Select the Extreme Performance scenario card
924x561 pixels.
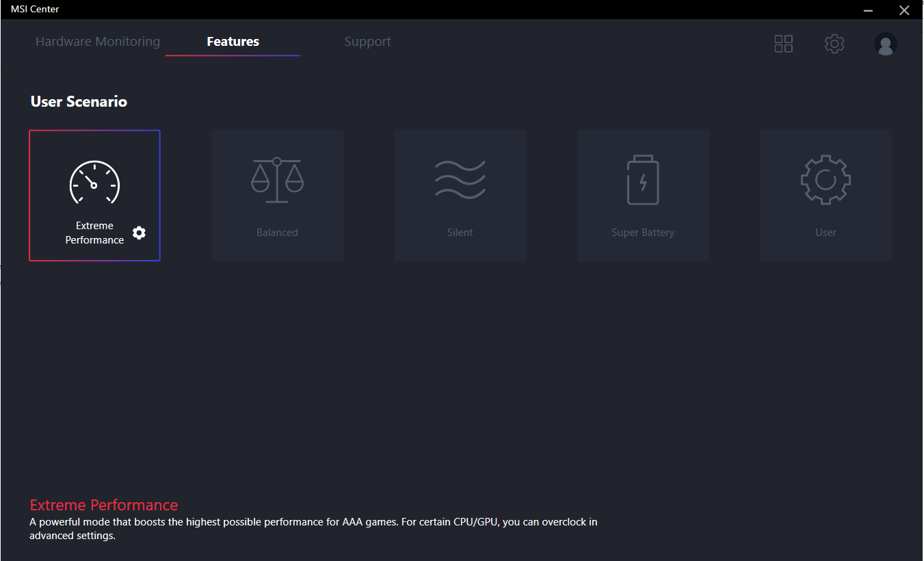point(94,196)
